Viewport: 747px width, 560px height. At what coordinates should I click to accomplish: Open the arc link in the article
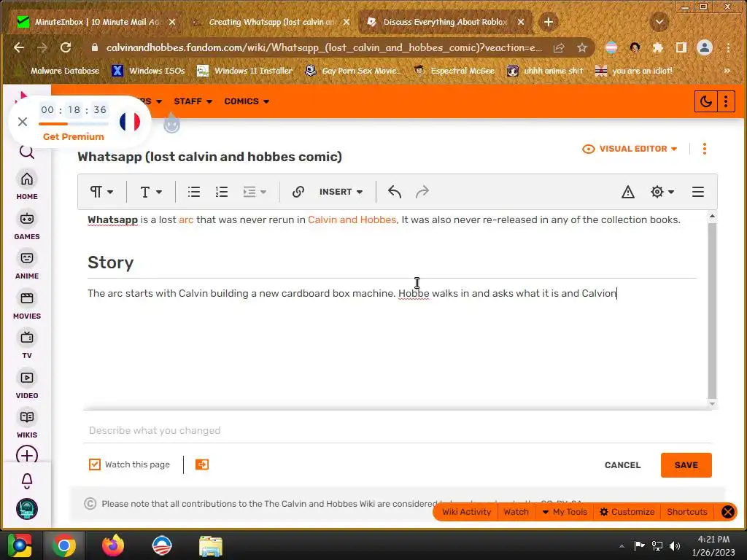tap(186, 220)
